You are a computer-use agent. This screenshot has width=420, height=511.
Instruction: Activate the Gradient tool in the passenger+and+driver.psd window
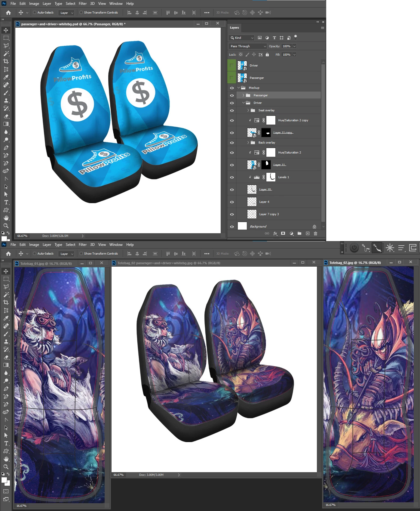tap(6, 124)
